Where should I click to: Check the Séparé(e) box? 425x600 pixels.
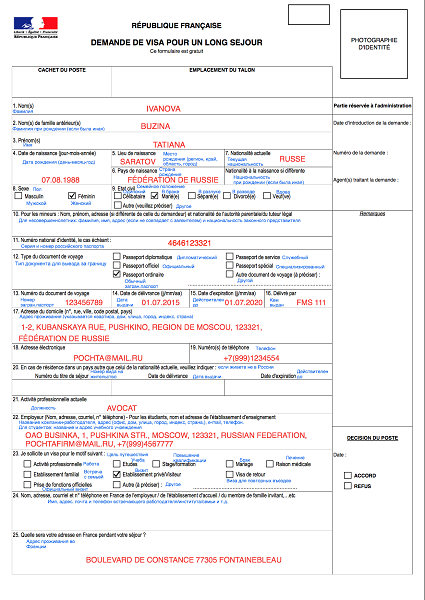click(x=192, y=196)
